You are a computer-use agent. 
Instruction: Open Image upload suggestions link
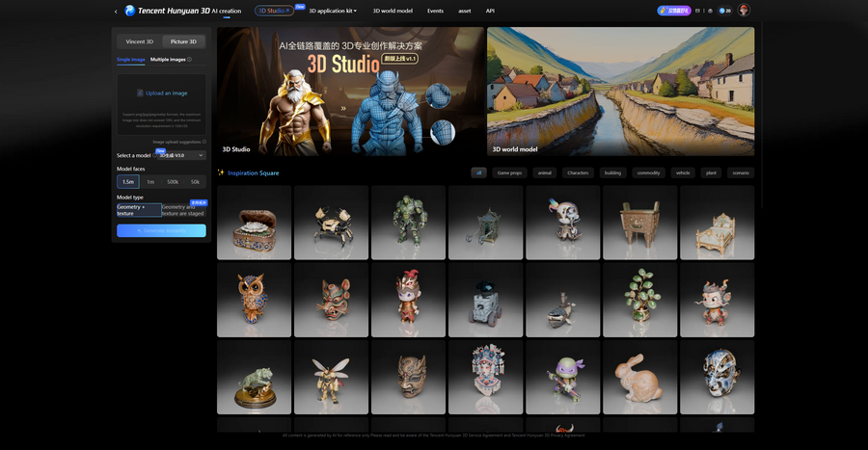(x=176, y=142)
